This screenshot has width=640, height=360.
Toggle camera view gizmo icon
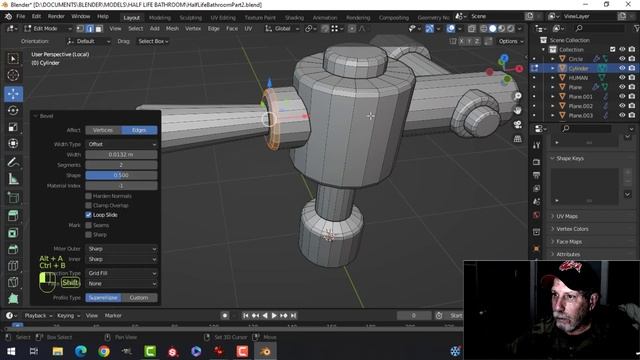point(518,124)
